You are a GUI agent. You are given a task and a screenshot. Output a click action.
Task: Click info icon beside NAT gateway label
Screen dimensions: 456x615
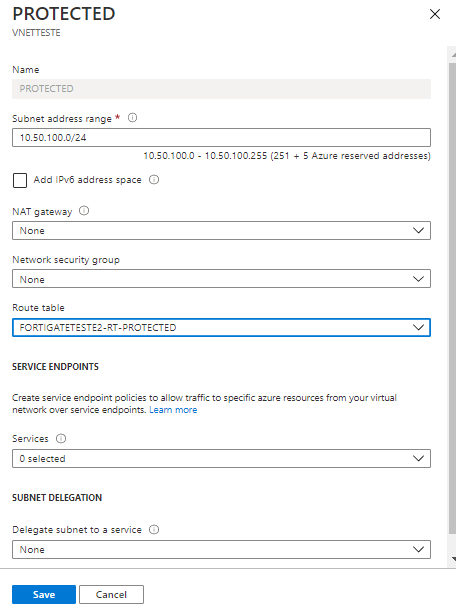84,211
